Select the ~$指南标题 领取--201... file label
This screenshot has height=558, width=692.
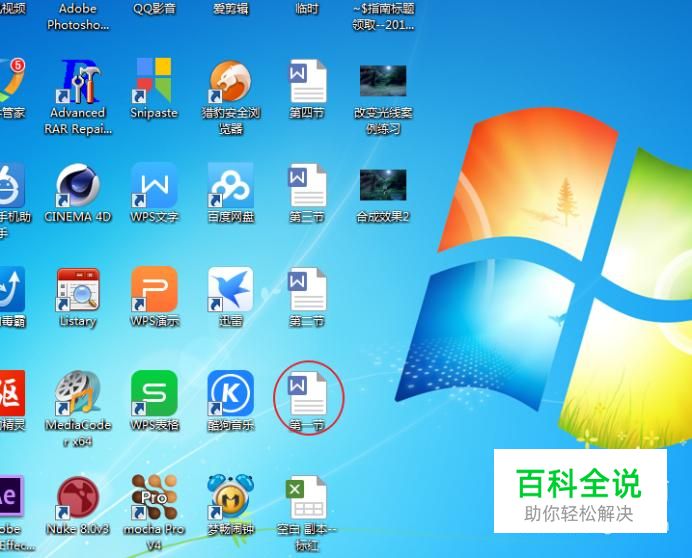(383, 17)
